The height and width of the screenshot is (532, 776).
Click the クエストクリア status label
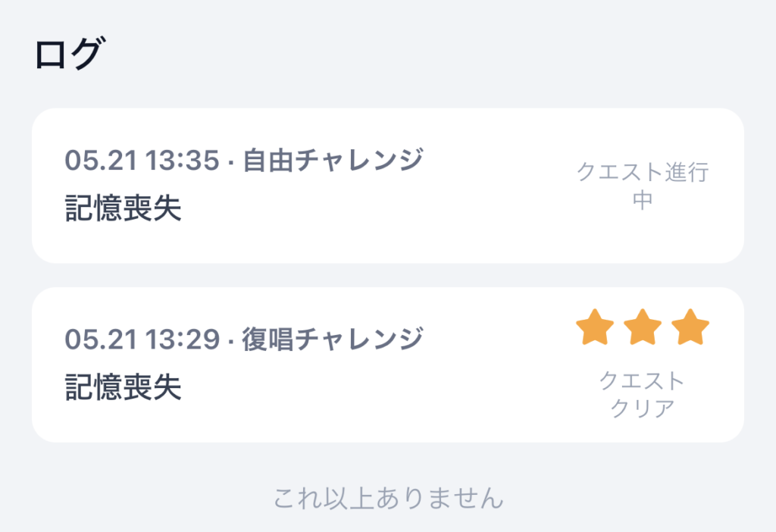(x=643, y=394)
